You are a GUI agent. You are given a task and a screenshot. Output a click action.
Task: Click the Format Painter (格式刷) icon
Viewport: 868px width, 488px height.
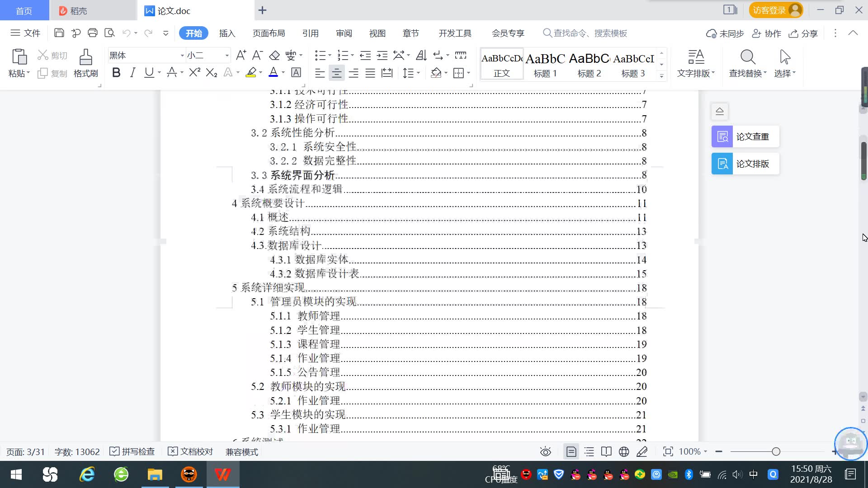pos(85,63)
